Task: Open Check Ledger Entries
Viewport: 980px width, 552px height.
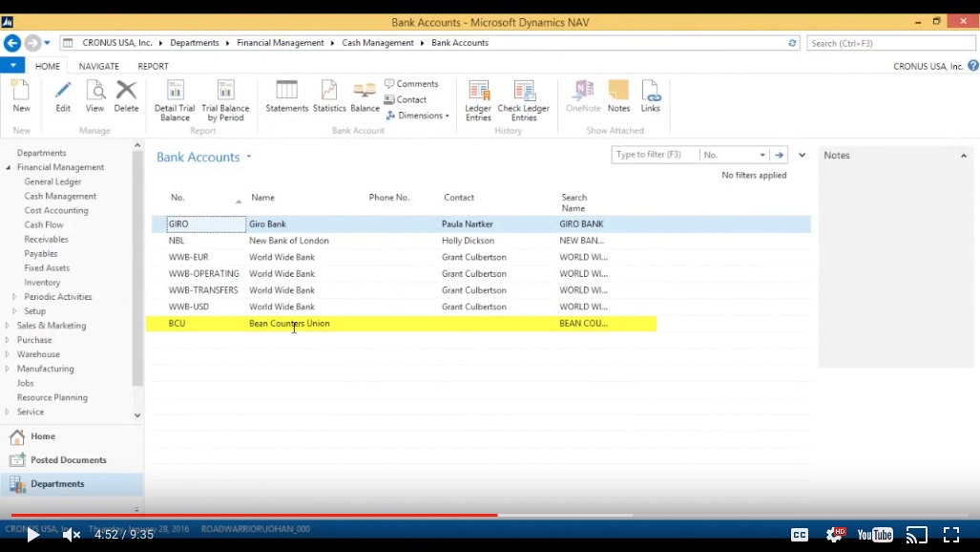Action: pyautogui.click(x=524, y=100)
